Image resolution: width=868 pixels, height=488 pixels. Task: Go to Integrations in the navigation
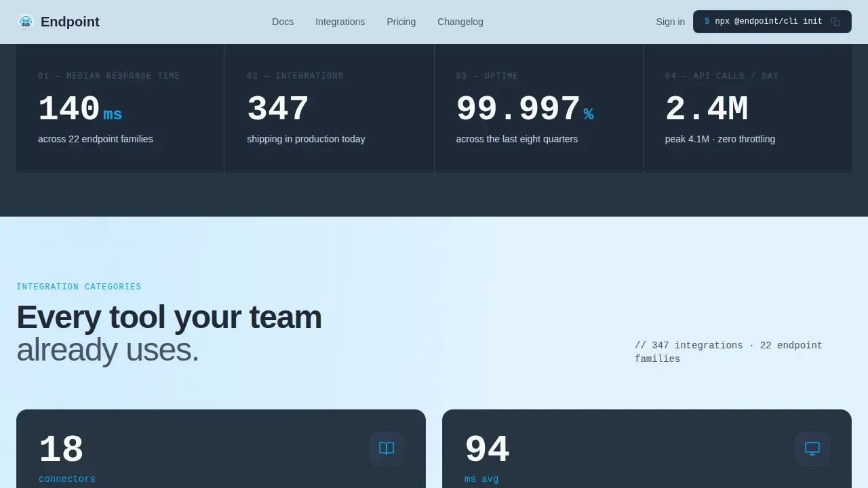(x=340, y=22)
